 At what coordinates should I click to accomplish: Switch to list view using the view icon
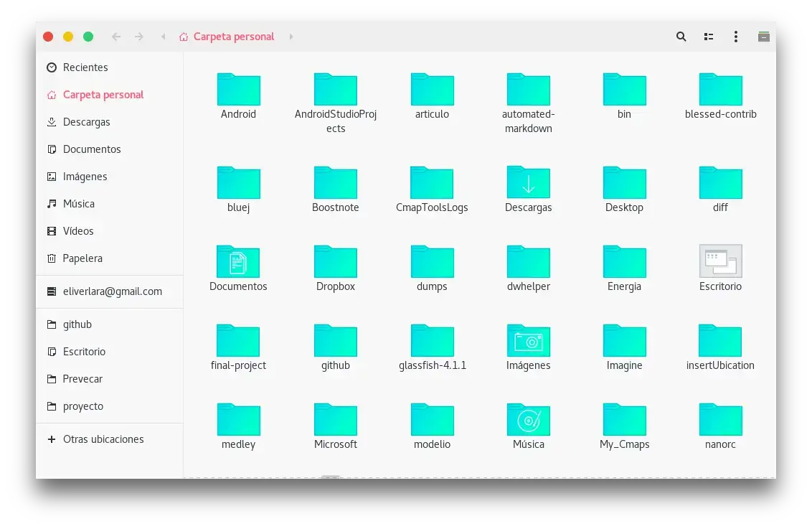click(x=708, y=36)
